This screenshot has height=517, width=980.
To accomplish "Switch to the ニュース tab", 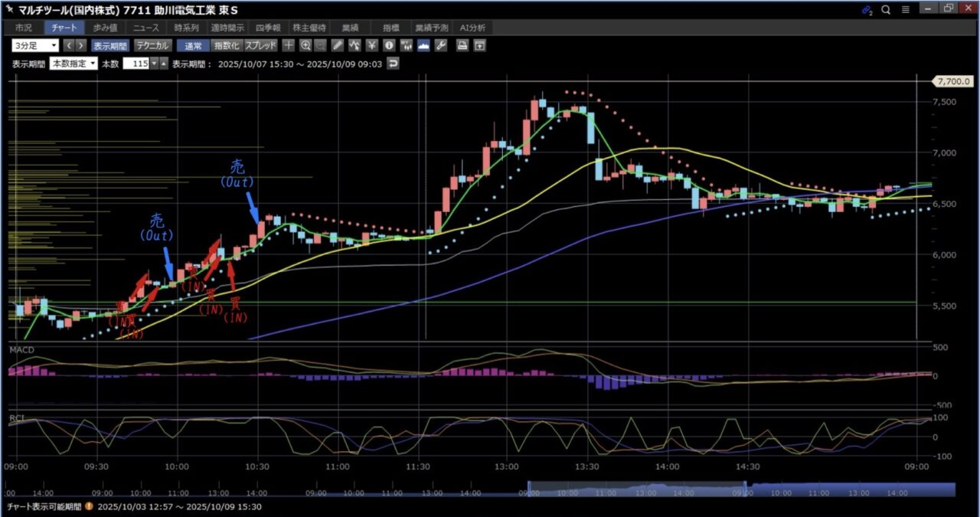I will click(146, 28).
